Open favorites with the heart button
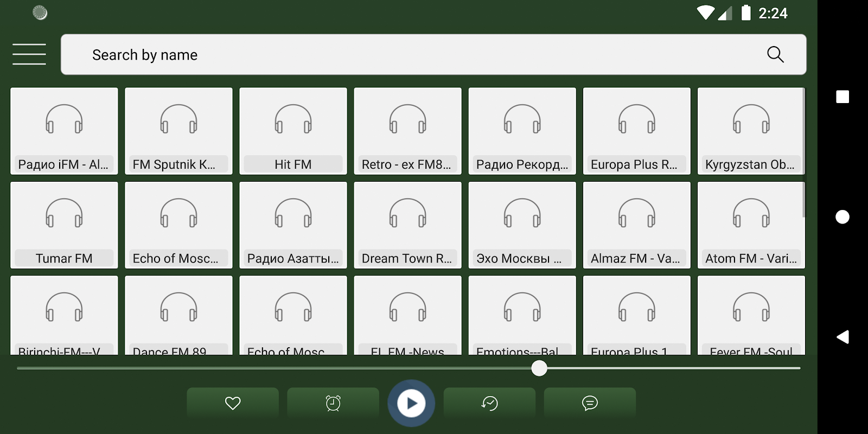The height and width of the screenshot is (434, 868). [233, 403]
